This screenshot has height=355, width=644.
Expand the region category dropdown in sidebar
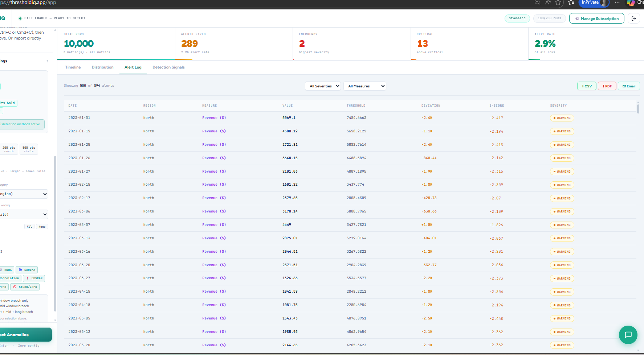point(24,194)
